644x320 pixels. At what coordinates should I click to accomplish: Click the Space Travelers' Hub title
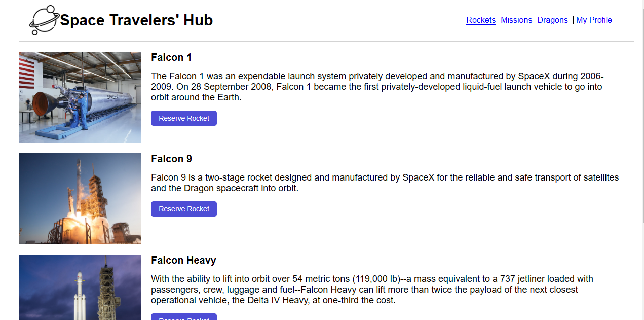point(136,20)
